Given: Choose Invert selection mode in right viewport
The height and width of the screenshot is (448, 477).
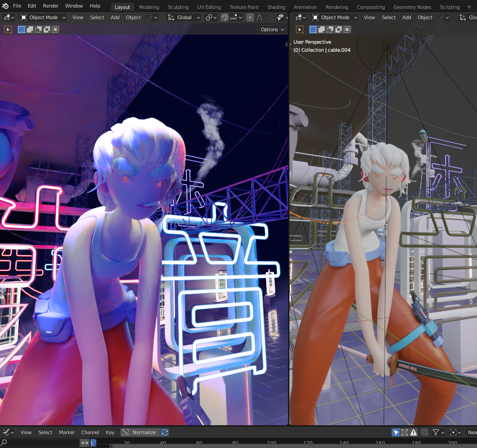Looking at the screenshot, I should [x=339, y=29].
